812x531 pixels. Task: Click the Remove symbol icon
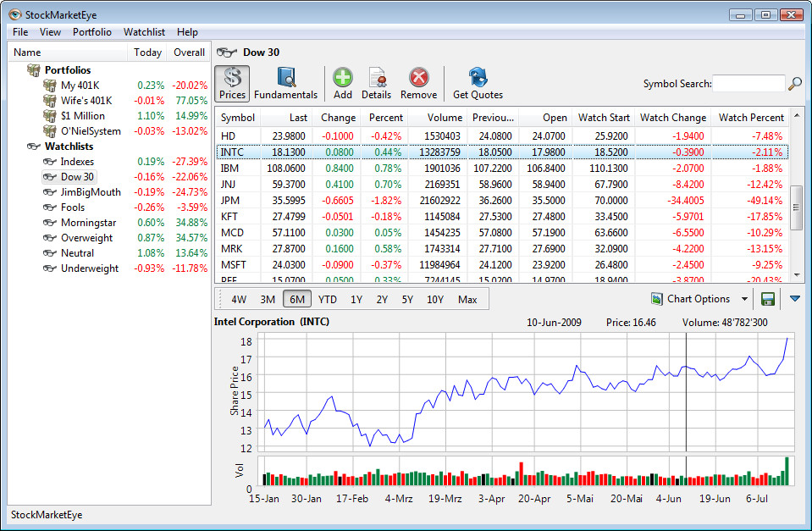pyautogui.click(x=418, y=78)
